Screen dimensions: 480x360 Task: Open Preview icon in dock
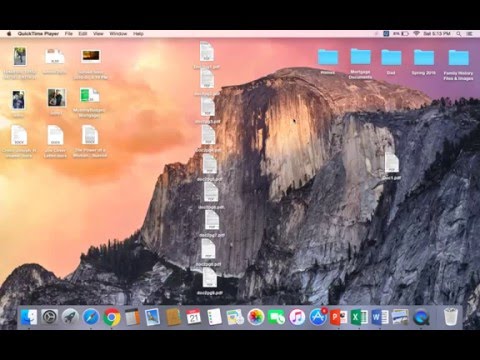(x=401, y=317)
